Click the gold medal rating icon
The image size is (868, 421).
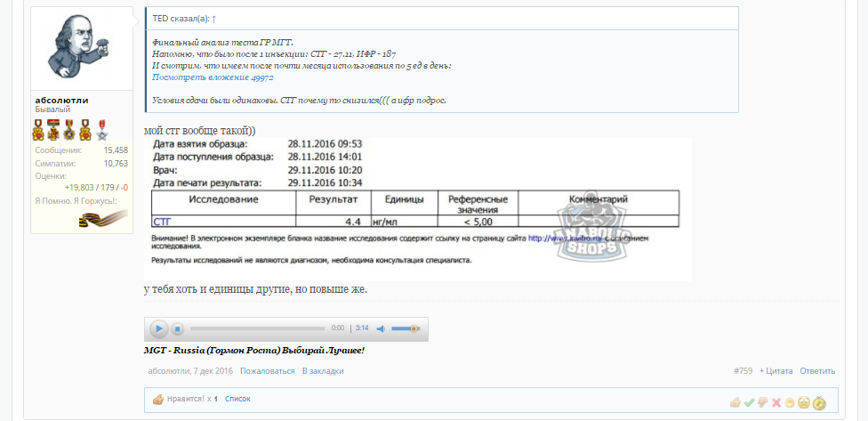(819, 403)
